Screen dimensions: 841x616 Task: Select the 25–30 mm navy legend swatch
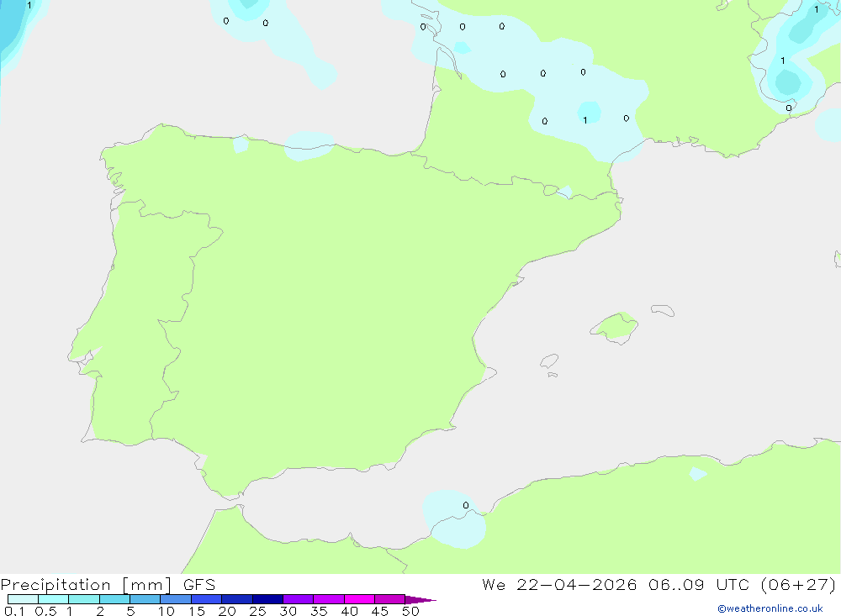coord(267,599)
